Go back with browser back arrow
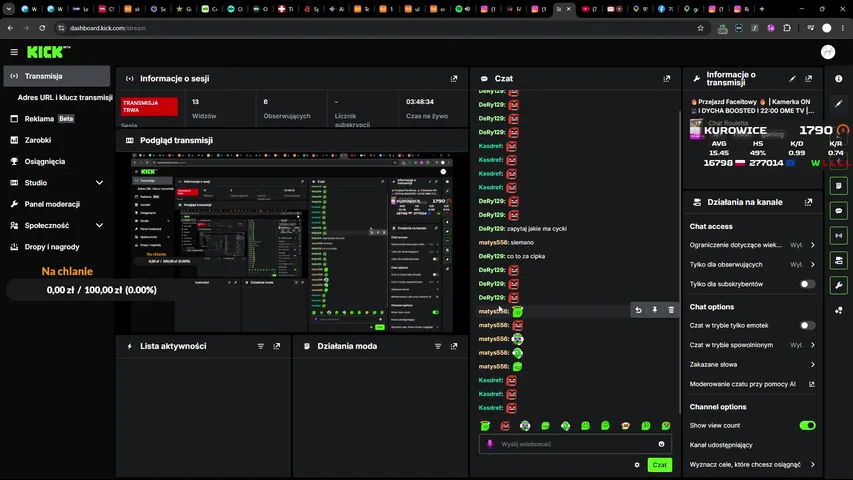 point(10,28)
